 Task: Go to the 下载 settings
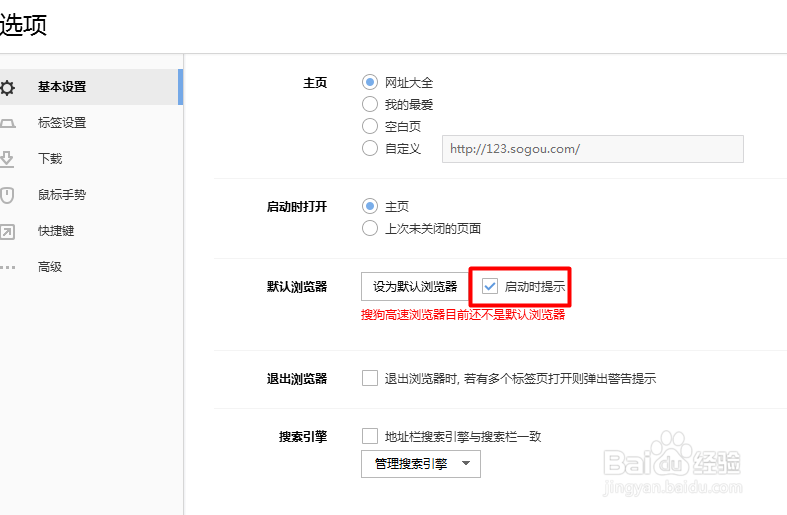pos(90,159)
